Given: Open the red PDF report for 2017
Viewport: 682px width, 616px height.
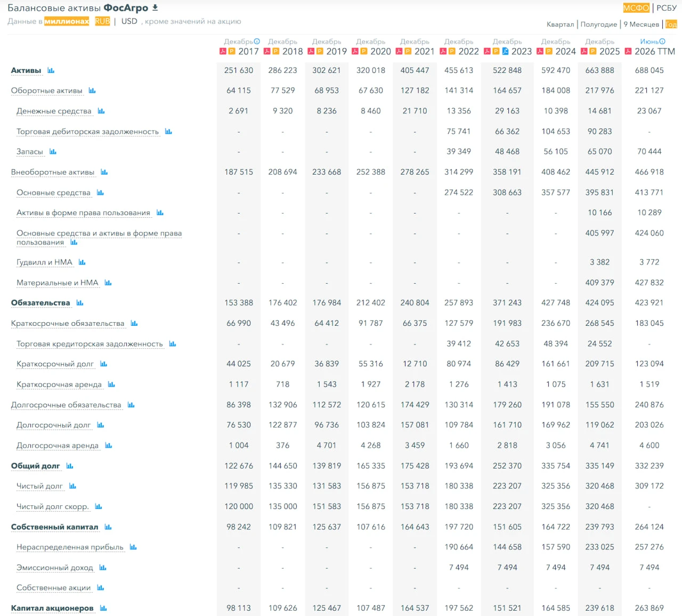Looking at the screenshot, I should click(x=223, y=52).
